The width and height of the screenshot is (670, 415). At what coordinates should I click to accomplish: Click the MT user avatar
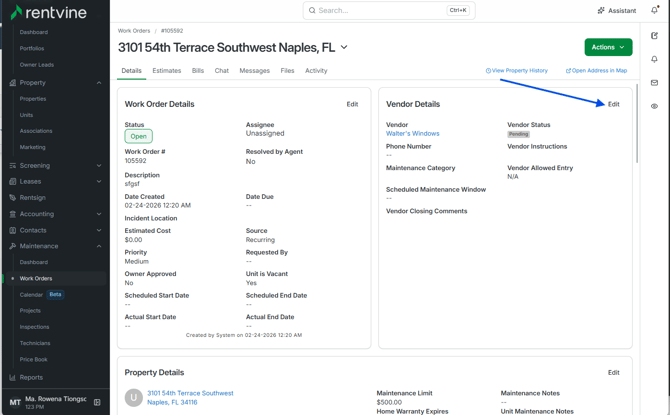pos(15,402)
